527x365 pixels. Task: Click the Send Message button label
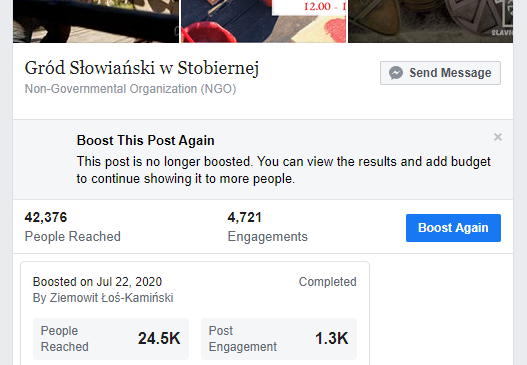pyautogui.click(x=450, y=73)
